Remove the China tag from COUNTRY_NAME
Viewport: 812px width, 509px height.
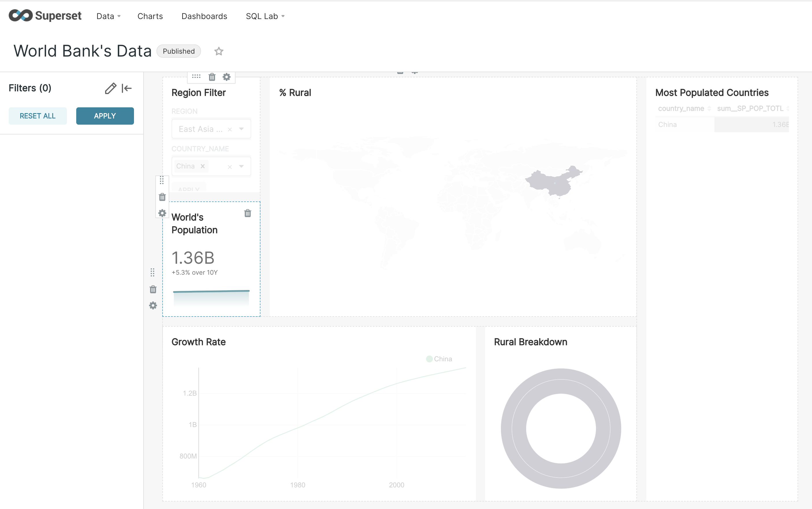pyautogui.click(x=203, y=166)
